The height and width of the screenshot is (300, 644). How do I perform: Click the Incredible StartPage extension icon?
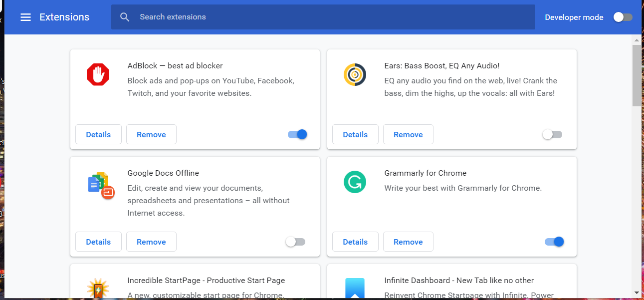coord(98,289)
